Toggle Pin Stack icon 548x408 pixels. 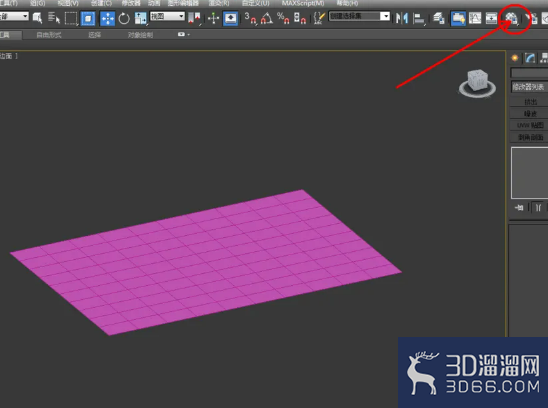(x=519, y=208)
